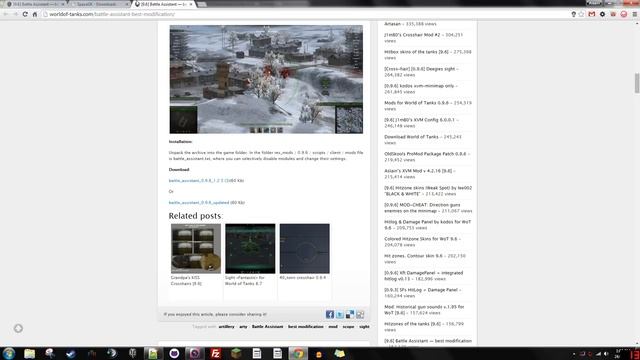Open kodos xvm-minimap only sidebar link
Image resolution: width=640 pixels, height=360 pixels.
tap(419, 86)
